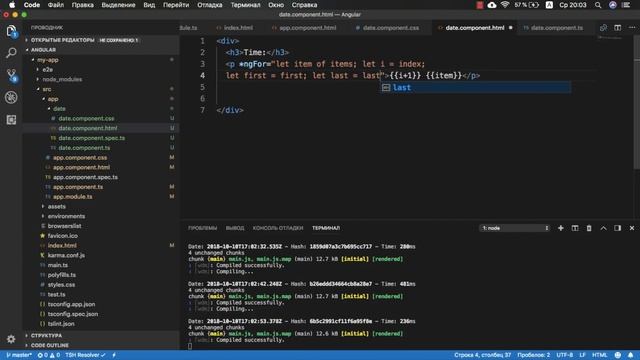This screenshot has height=360, width=640.
Task: Open macOS notification center icon
Action: [x=626, y=5]
